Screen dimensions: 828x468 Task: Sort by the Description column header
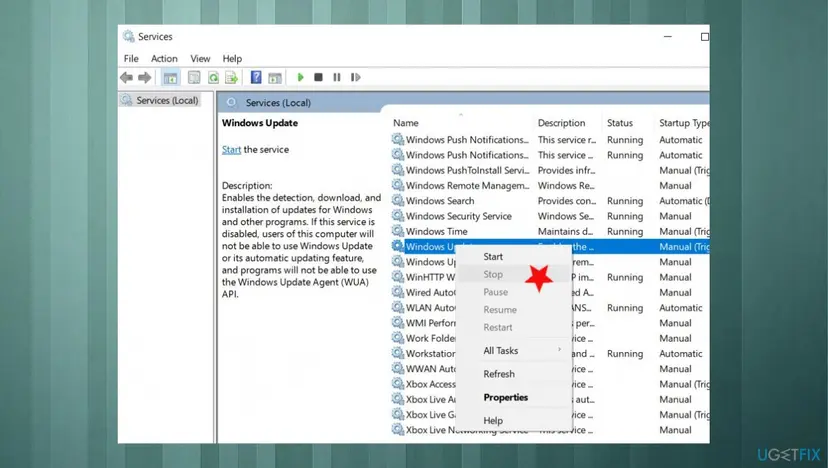pyautogui.click(x=561, y=123)
